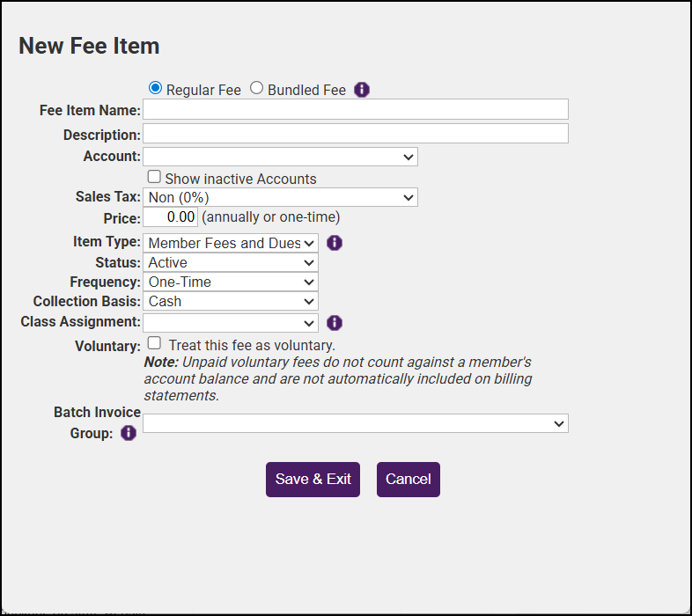
Task: Enable Show inactive Accounts checkbox
Action: click(154, 177)
